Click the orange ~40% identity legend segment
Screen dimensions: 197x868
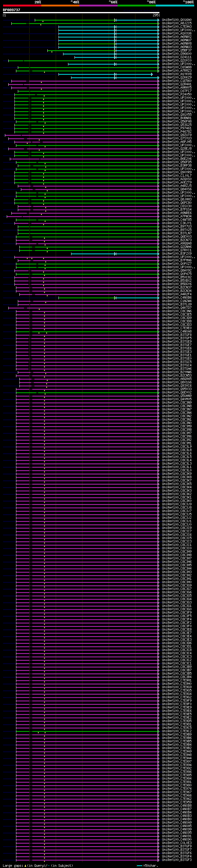tap(60, 6)
